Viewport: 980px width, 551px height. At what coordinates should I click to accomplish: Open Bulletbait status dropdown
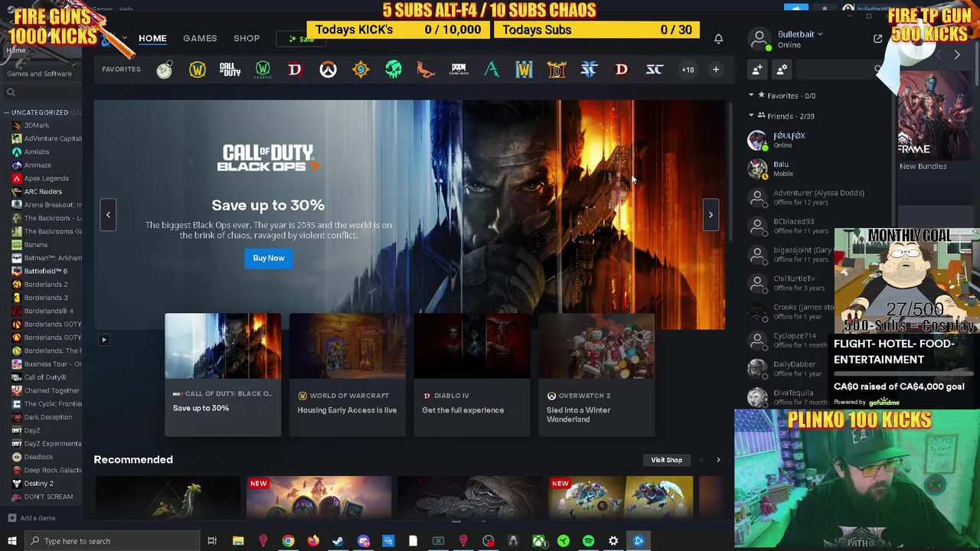pos(799,34)
